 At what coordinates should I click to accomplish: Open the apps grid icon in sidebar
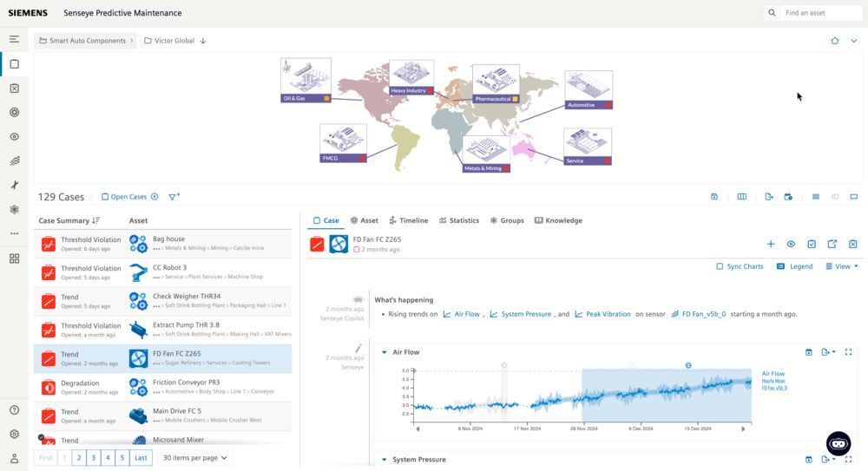click(x=14, y=258)
